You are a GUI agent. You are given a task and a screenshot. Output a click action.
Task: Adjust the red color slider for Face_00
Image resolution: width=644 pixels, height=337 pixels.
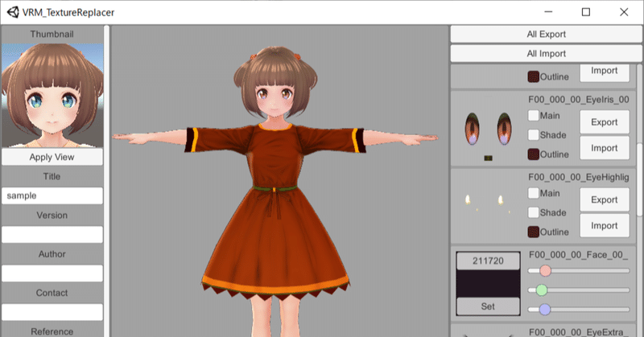pos(578,271)
